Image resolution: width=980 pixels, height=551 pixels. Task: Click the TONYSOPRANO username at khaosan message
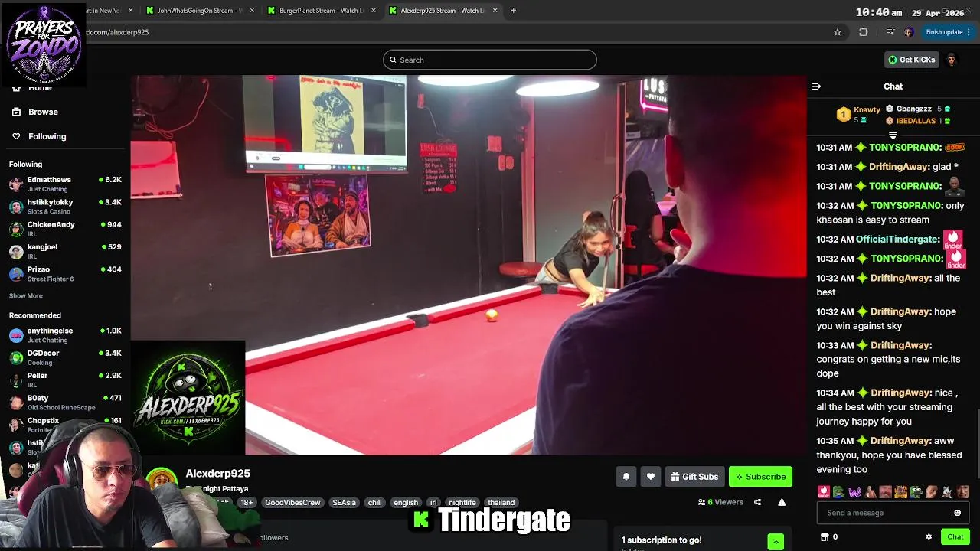pos(906,206)
